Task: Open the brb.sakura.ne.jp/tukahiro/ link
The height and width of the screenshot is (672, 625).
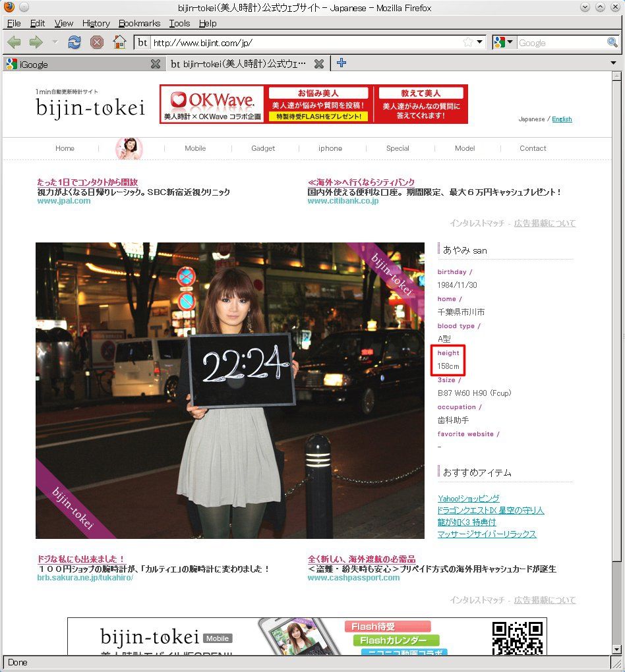Action: pyautogui.click(x=85, y=578)
